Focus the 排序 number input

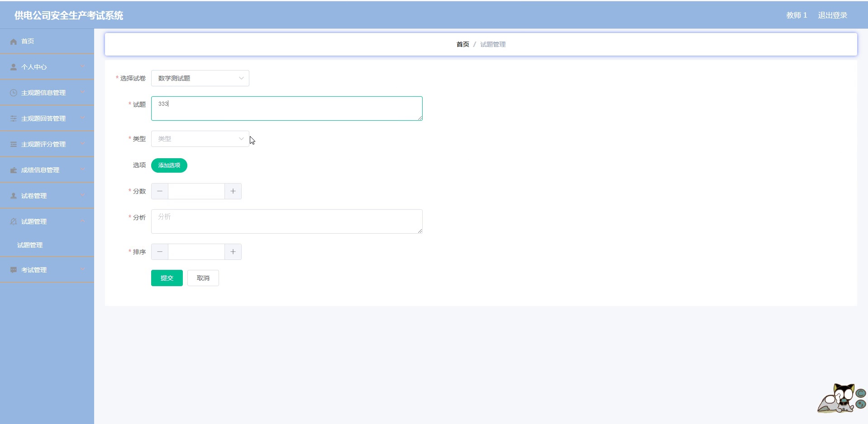click(x=196, y=252)
